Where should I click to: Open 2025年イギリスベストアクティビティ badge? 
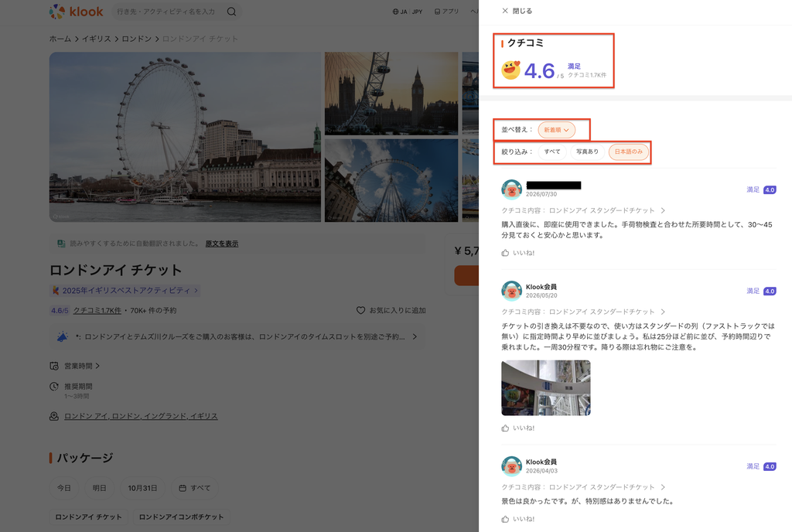[x=125, y=290]
